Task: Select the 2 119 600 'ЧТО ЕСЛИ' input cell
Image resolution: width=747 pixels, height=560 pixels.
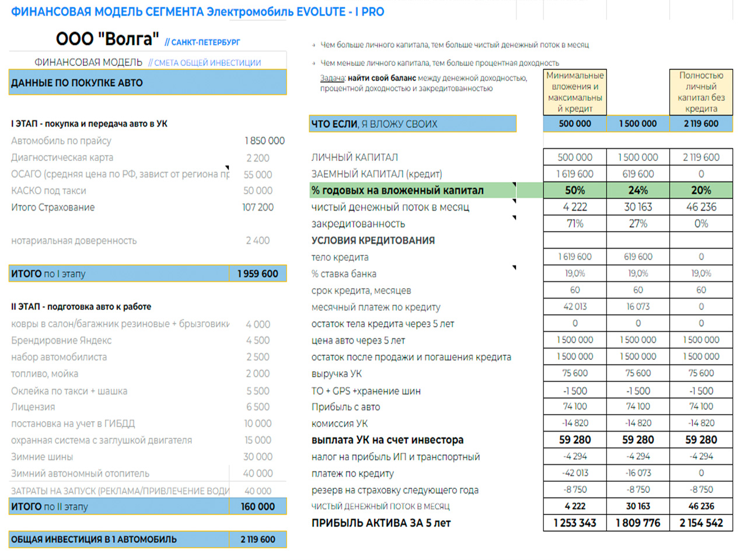Action: (701, 124)
